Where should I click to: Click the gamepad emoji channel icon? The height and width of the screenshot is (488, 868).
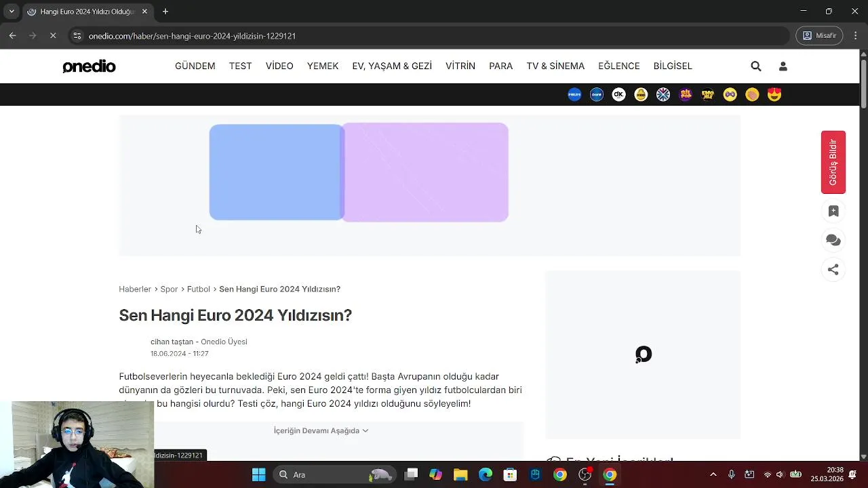pos(730,95)
